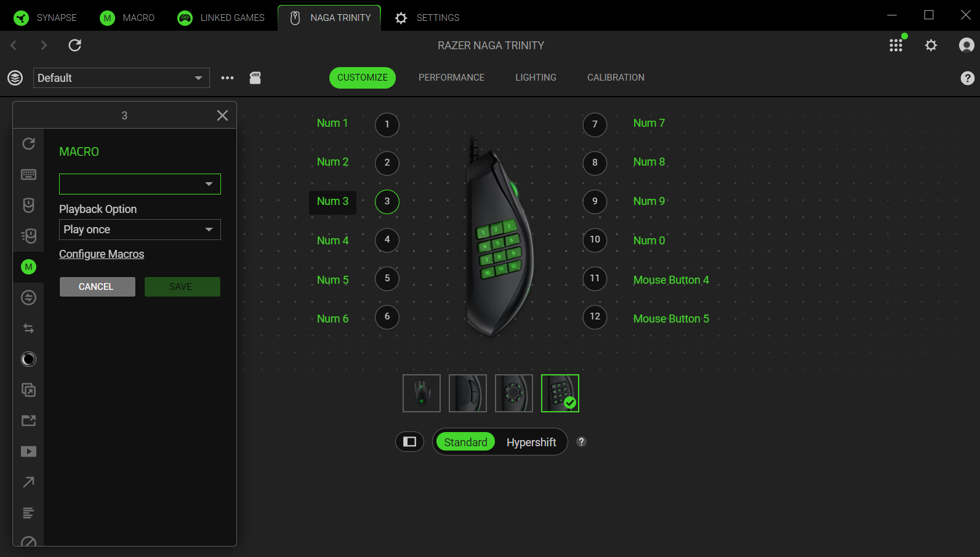Open the Configure Macros link

[102, 254]
